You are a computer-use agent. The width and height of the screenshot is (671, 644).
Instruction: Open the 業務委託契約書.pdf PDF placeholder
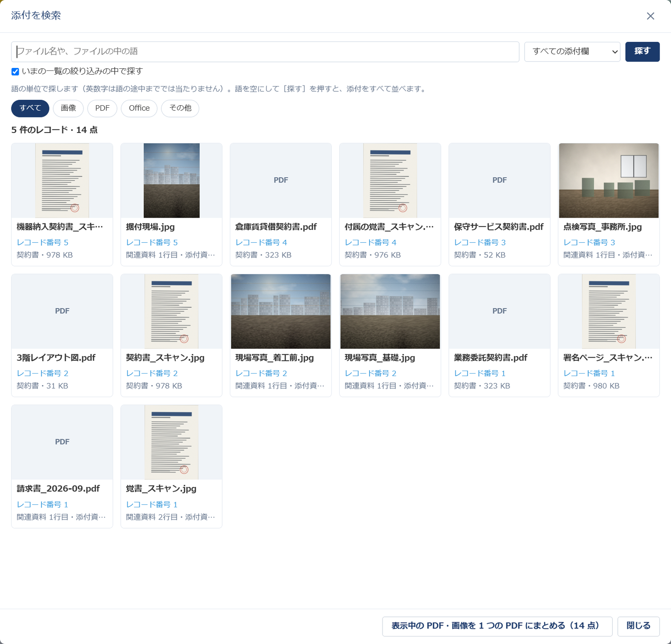[x=499, y=311]
